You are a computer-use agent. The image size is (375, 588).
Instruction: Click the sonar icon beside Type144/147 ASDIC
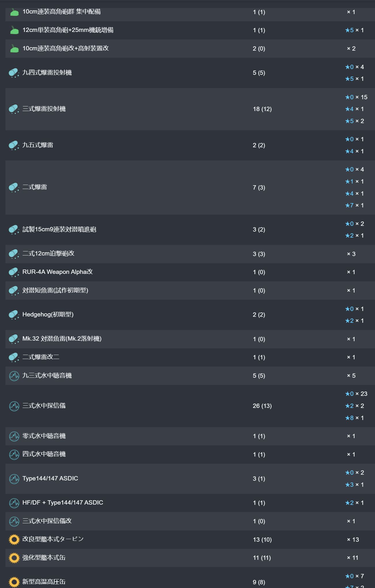tap(14, 479)
